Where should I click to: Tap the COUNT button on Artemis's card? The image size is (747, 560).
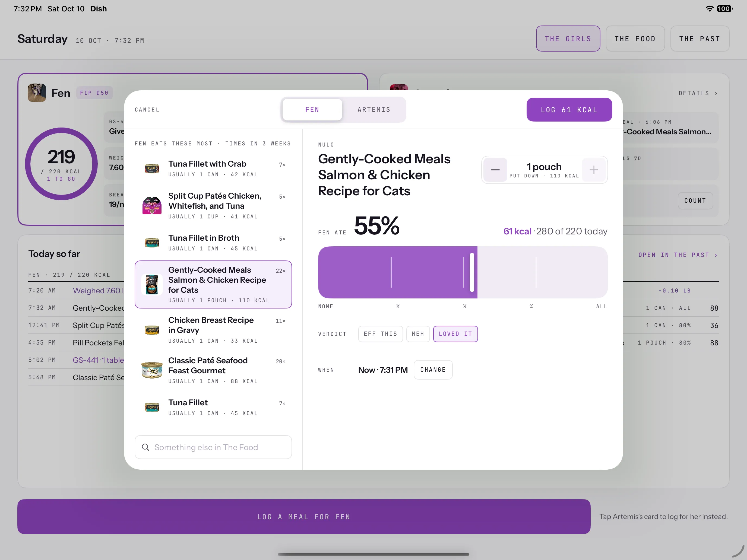pyautogui.click(x=695, y=201)
